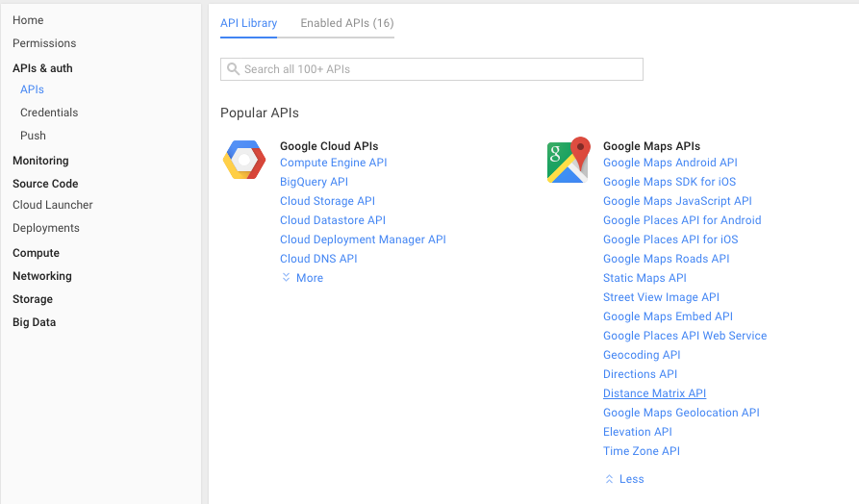This screenshot has width=859, height=504.
Task: Open the Street View Image API link
Action: pyautogui.click(x=661, y=297)
